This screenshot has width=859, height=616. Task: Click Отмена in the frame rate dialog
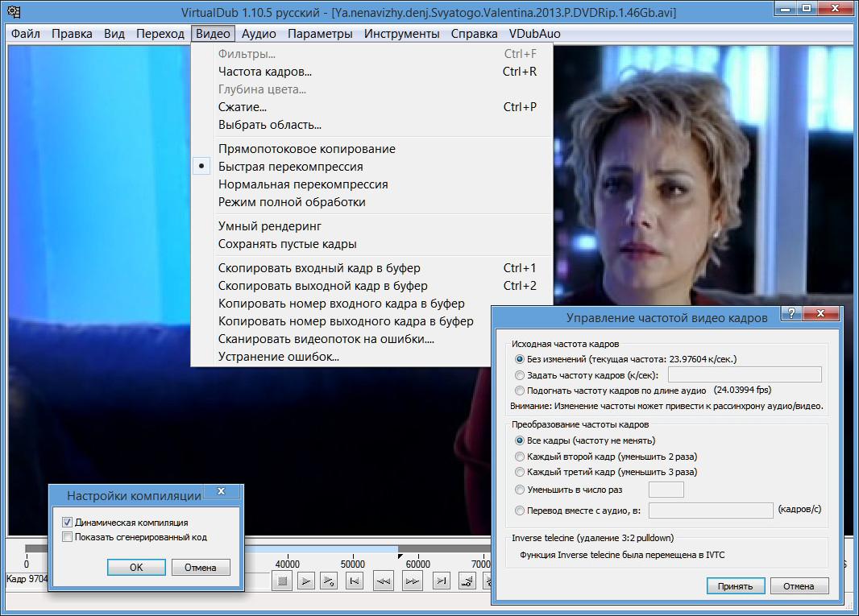tap(799, 586)
